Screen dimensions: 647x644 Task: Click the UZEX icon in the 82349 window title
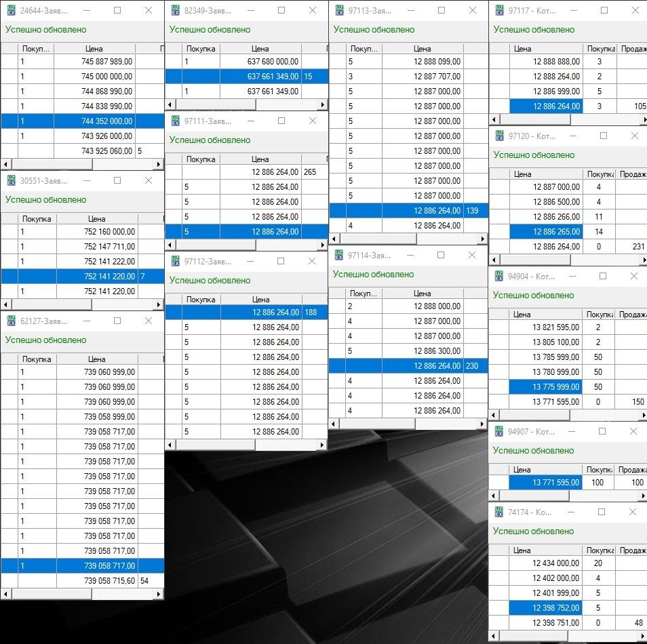175,10
